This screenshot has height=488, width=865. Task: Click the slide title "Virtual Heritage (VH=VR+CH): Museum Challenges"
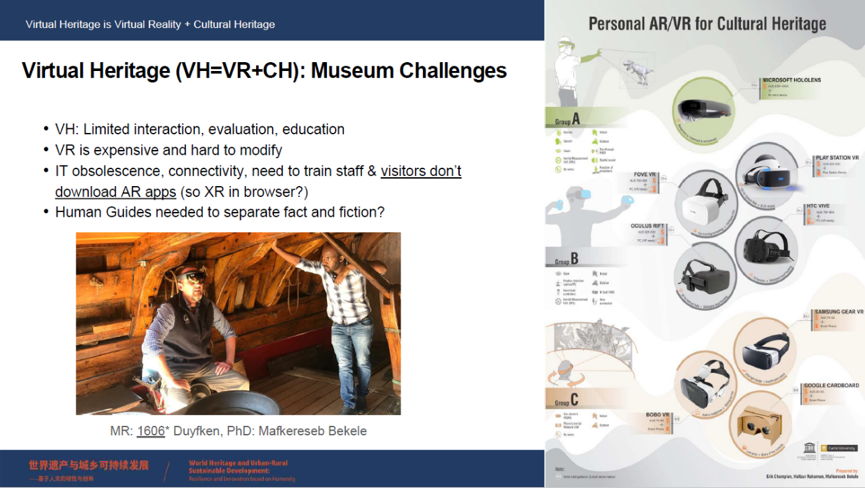[264, 71]
